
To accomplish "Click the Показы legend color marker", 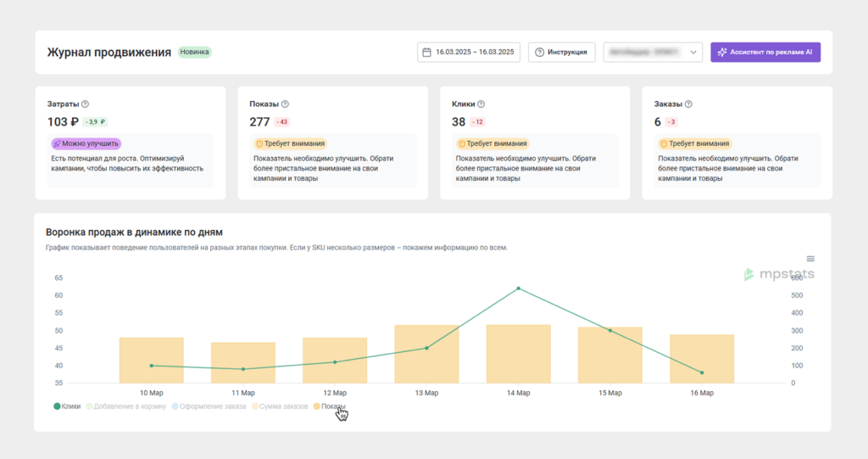I will point(317,406).
